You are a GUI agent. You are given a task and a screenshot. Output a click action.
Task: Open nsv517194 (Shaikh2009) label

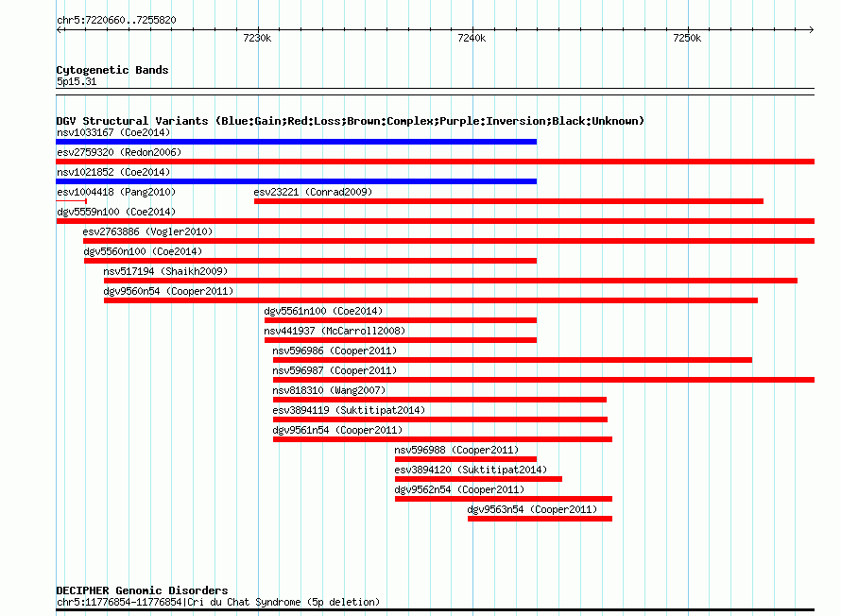165,271
